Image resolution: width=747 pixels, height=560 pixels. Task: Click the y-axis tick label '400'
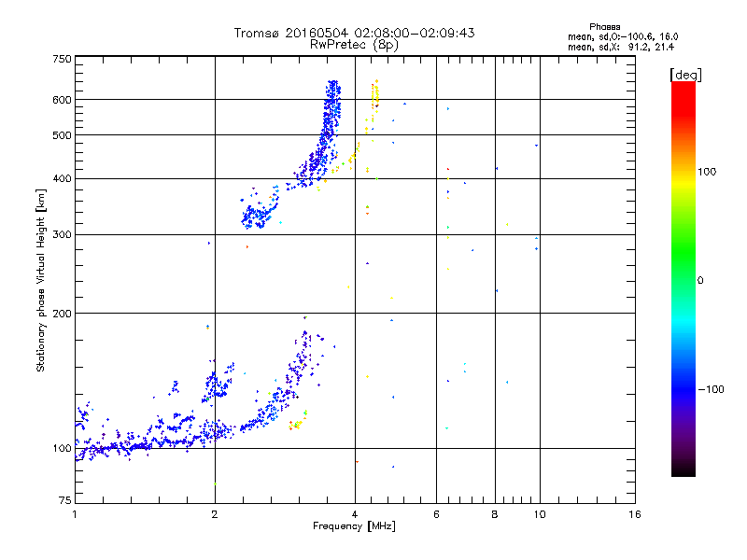62,179
